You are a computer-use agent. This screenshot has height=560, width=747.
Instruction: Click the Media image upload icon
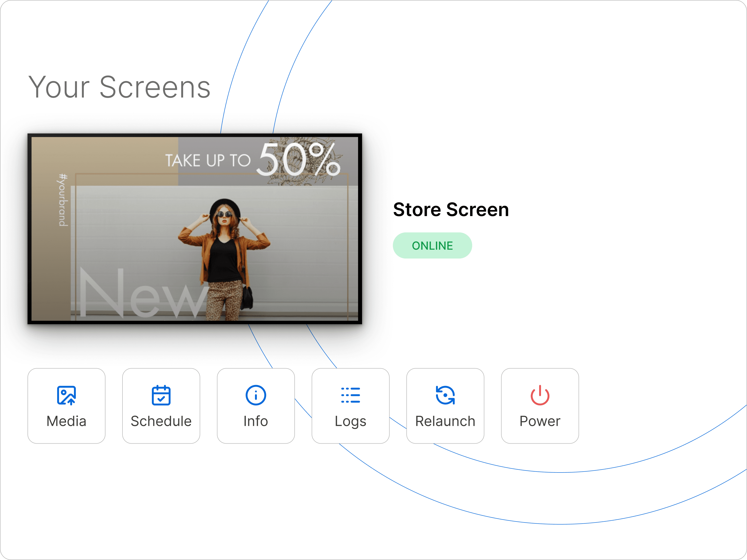(66, 395)
